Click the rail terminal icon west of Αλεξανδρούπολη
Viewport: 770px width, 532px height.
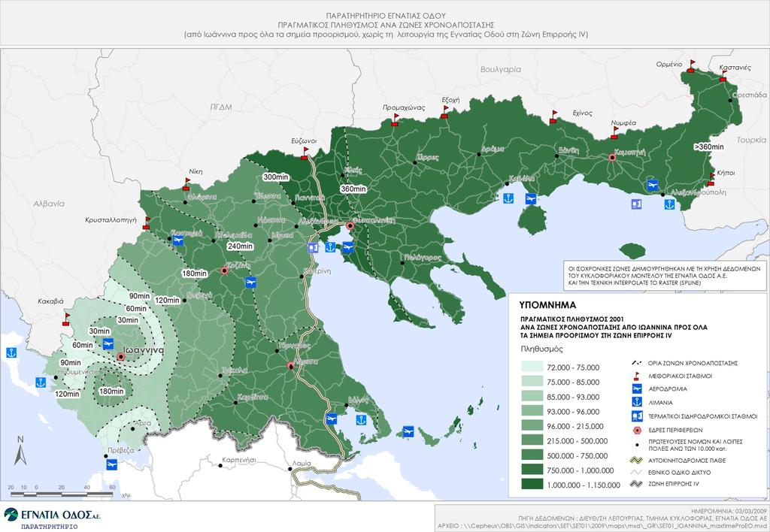click(636, 204)
